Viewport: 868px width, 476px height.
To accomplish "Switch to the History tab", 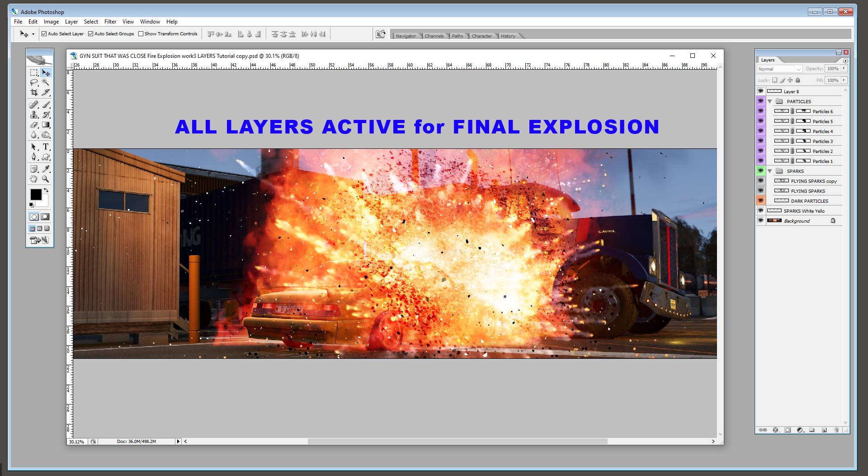I will [508, 36].
